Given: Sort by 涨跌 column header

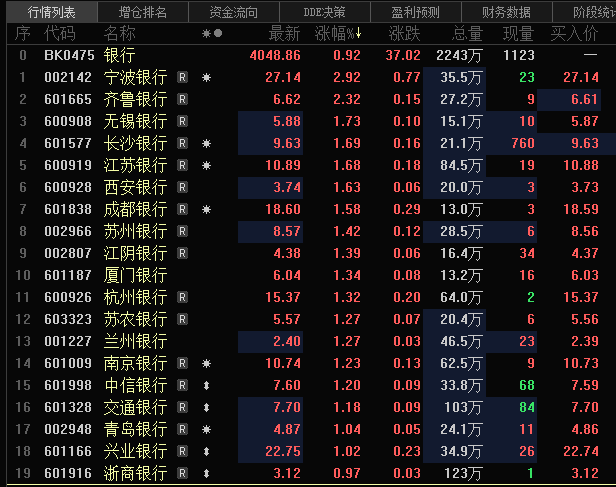Looking at the screenshot, I should click(404, 34).
